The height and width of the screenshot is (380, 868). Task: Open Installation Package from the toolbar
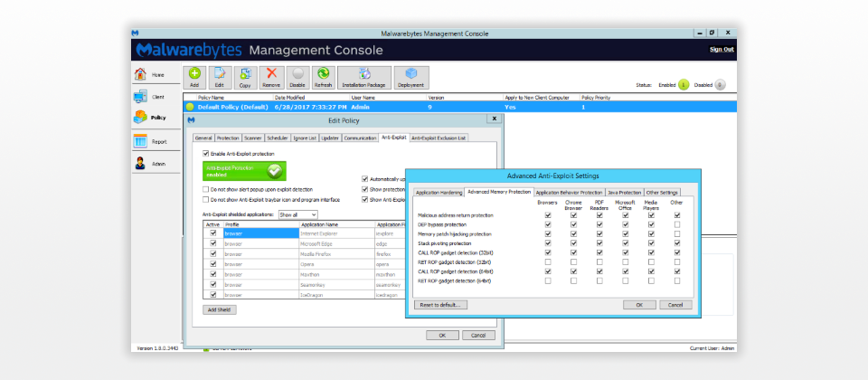[x=364, y=78]
